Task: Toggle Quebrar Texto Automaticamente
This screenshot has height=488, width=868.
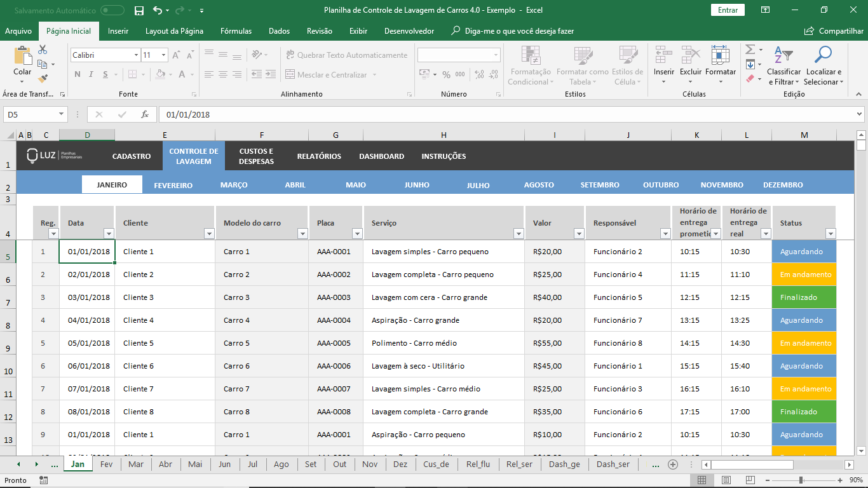Action: point(347,55)
